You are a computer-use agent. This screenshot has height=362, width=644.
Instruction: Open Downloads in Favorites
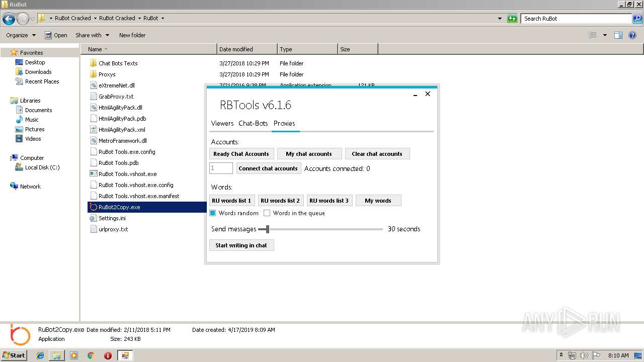pos(38,72)
